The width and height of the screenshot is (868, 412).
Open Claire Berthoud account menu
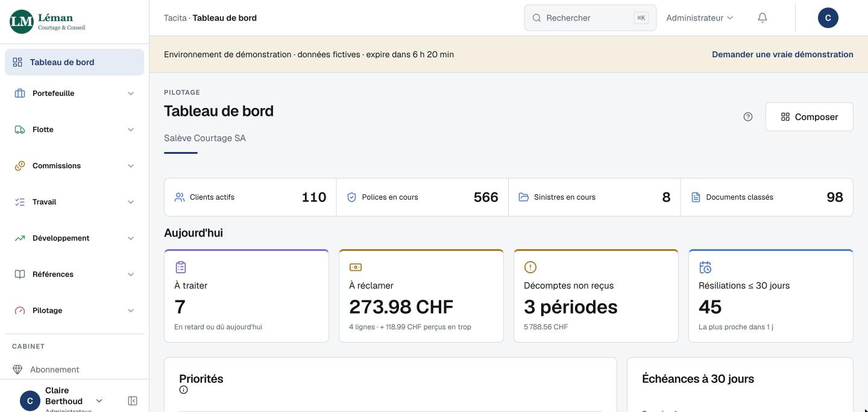click(61, 401)
